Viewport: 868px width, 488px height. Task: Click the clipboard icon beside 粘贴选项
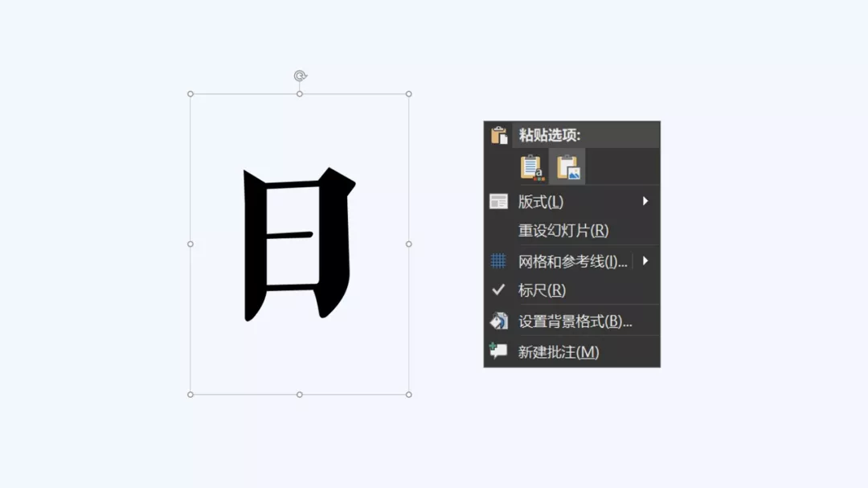click(499, 135)
